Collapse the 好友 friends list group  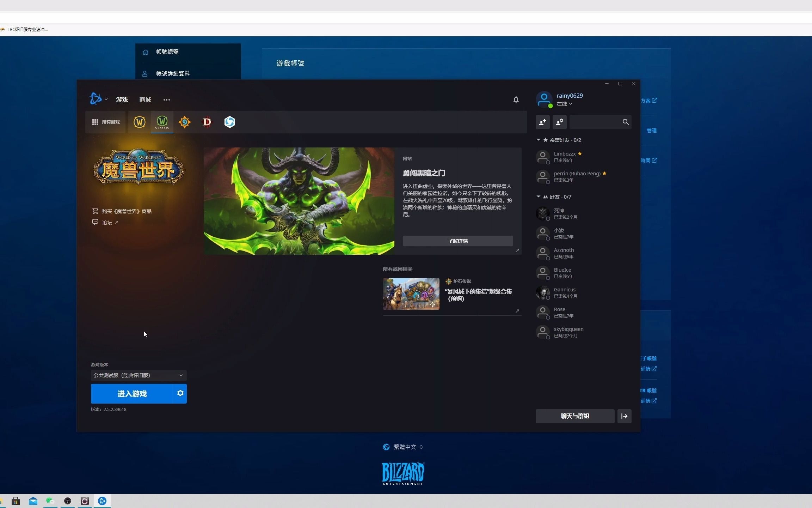[x=539, y=197]
